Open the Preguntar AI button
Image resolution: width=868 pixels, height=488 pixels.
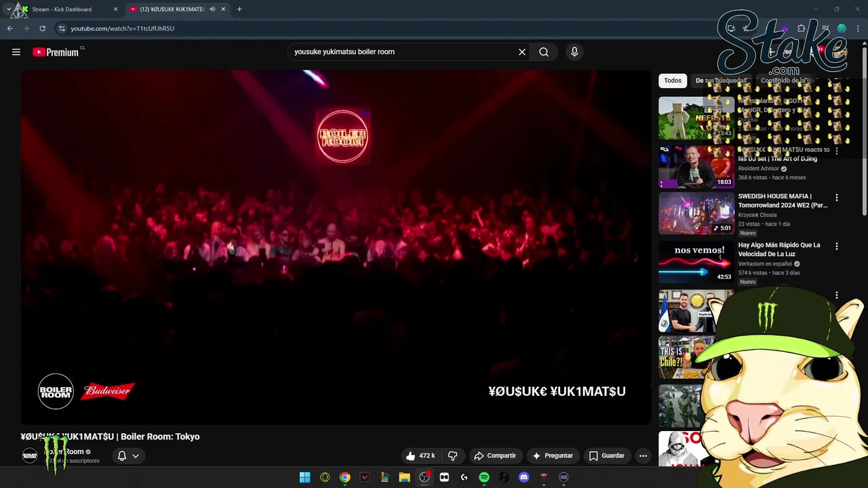(x=553, y=455)
